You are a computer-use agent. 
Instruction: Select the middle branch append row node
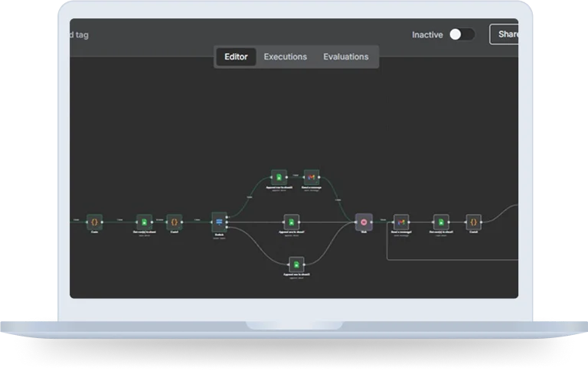point(291,222)
